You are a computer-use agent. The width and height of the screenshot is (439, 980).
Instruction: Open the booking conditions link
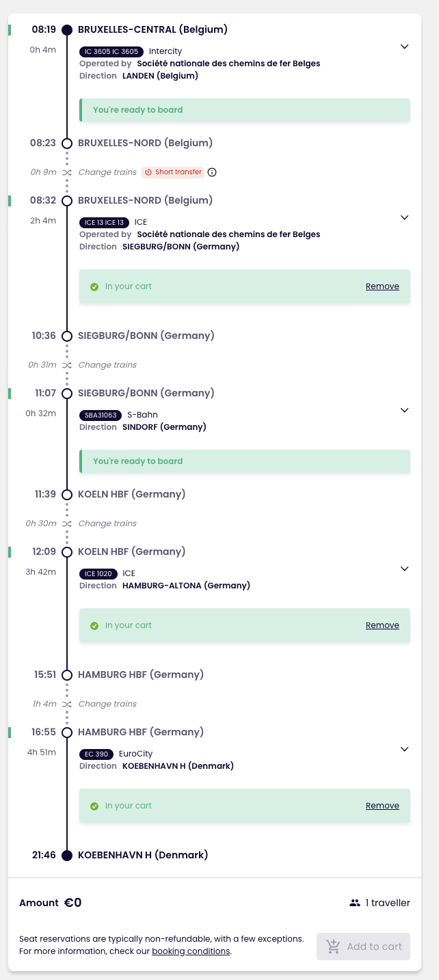(x=191, y=951)
